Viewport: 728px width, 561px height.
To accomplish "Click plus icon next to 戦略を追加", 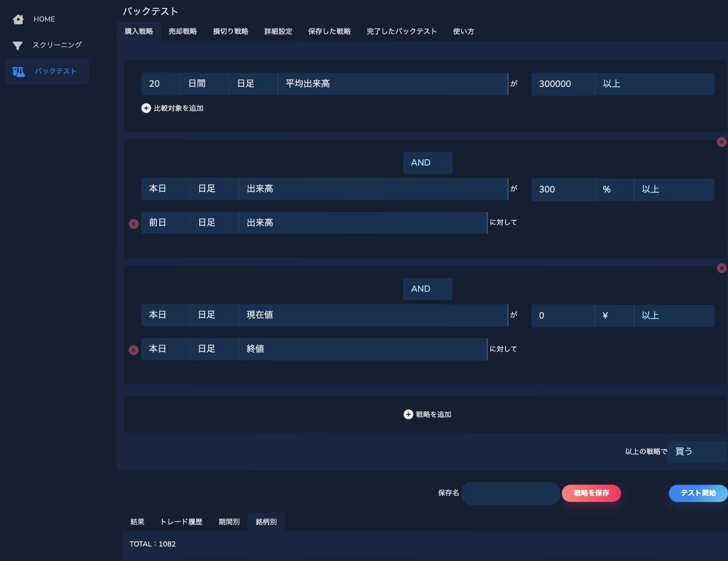I will pos(408,415).
